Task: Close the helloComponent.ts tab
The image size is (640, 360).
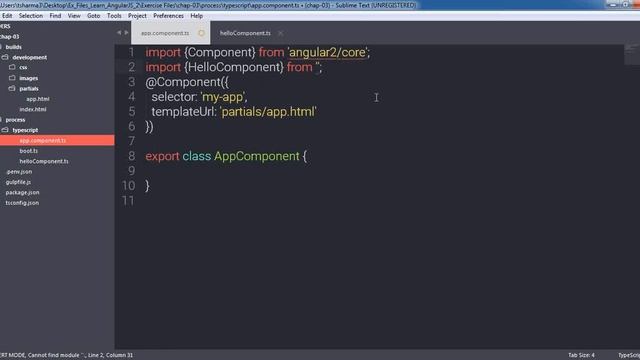Action: [x=280, y=33]
